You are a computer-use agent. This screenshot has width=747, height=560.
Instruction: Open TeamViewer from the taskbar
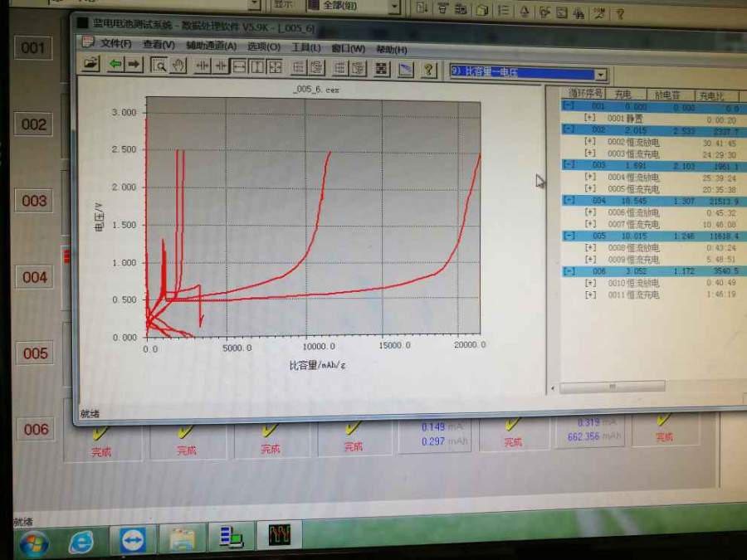point(131,540)
